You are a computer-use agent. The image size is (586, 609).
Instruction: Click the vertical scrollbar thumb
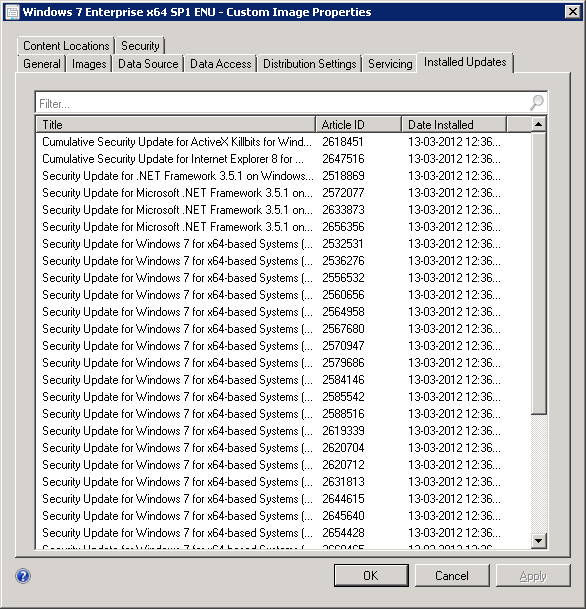click(538, 273)
